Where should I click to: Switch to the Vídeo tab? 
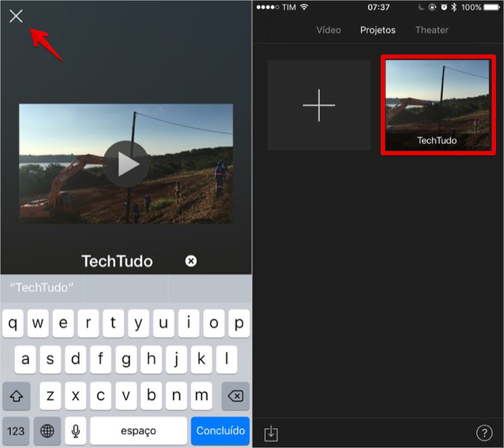[x=328, y=30]
